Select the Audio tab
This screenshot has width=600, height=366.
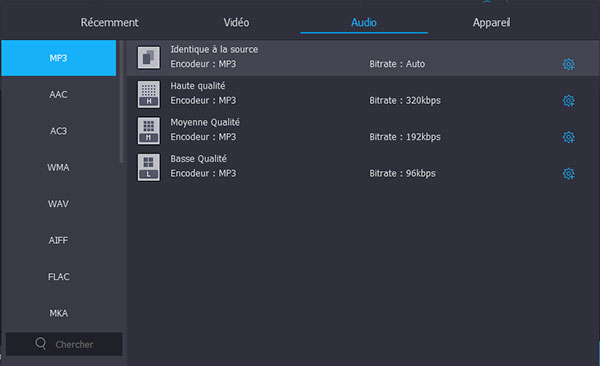(x=364, y=23)
